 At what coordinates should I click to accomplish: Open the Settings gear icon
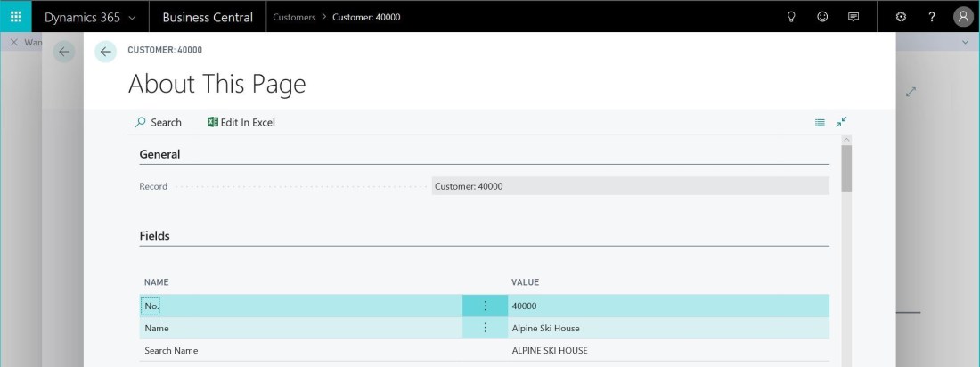(x=901, y=17)
